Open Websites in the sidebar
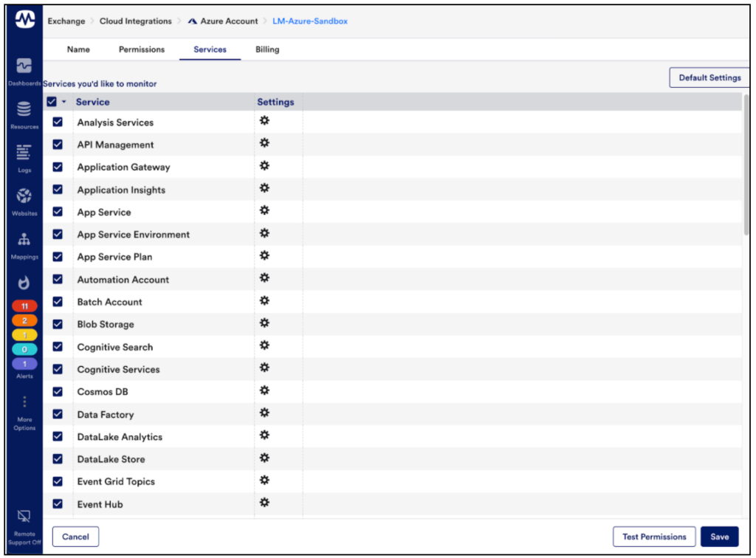756x558 pixels. 24,202
